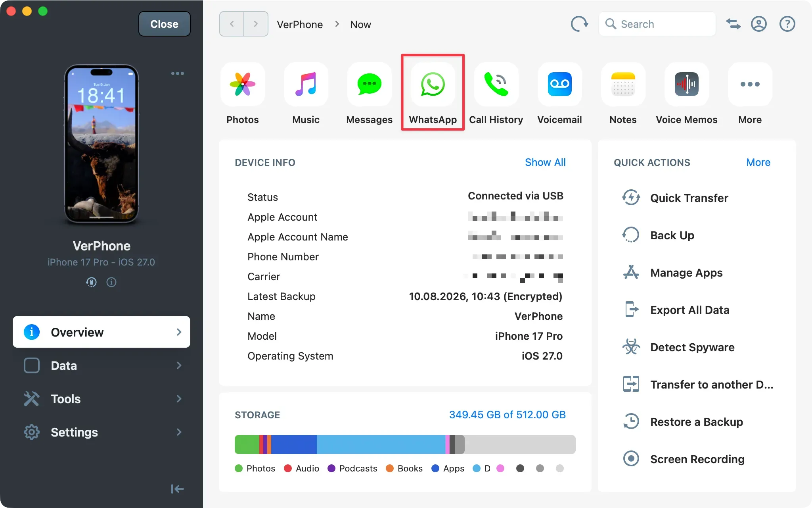Select the Overview sidebar item
The width and height of the screenshot is (812, 508).
coord(101,332)
